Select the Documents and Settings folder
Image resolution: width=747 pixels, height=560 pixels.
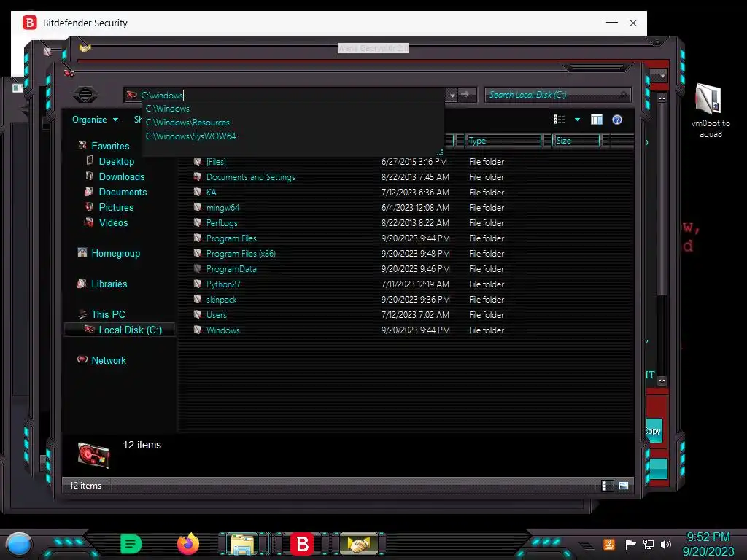coord(251,177)
